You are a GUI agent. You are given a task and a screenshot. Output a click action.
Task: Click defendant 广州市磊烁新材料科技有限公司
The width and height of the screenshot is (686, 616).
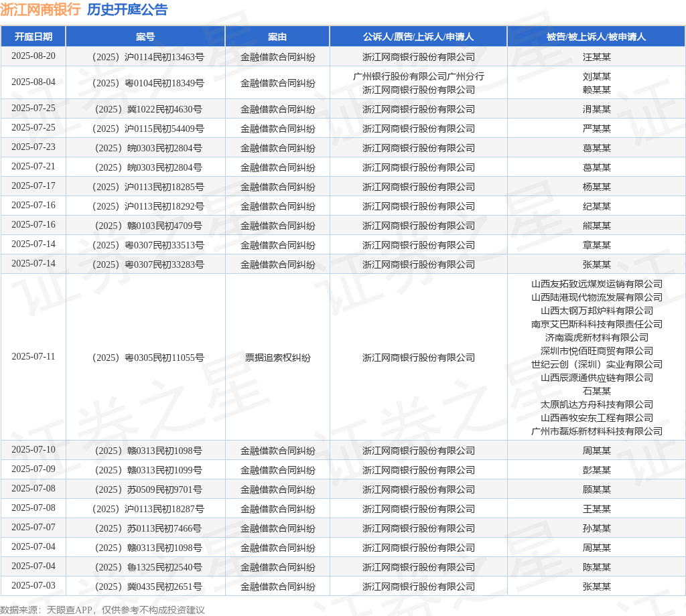[x=596, y=431]
